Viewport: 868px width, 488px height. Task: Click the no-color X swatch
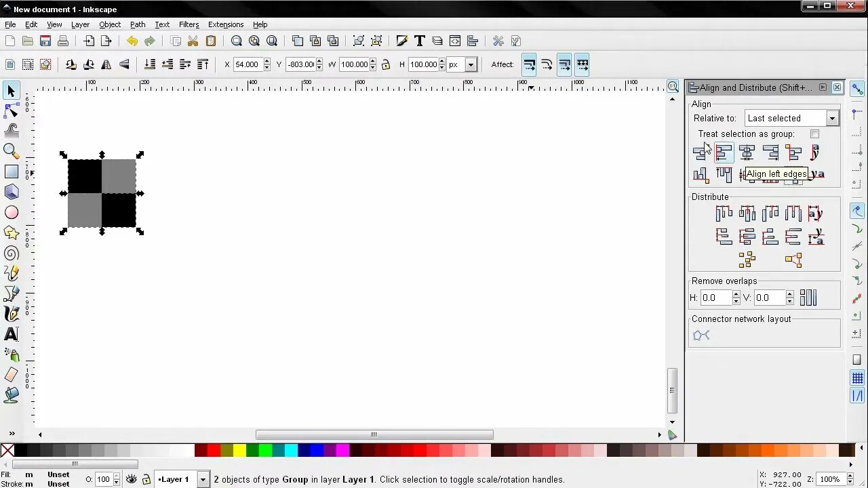(7, 451)
